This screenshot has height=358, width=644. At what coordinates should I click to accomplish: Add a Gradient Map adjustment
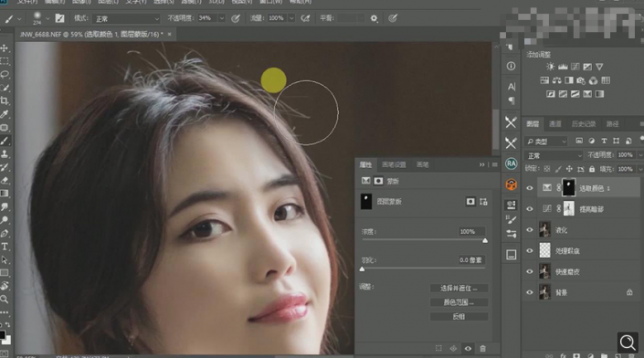[x=599, y=94]
